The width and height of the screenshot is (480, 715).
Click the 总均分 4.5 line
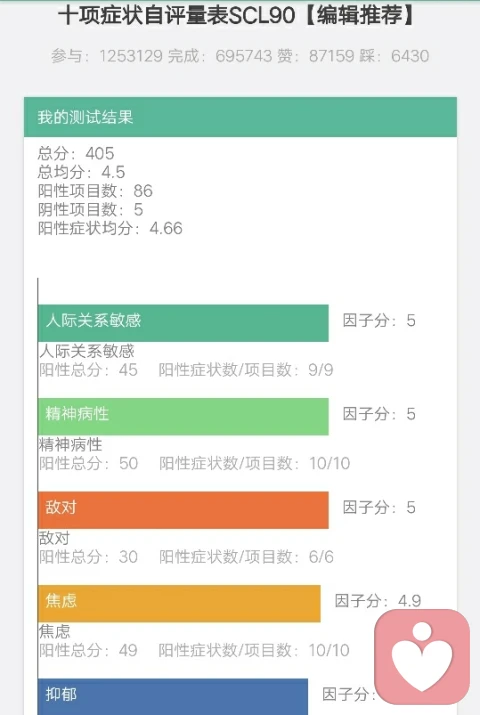pyautogui.click(x=81, y=172)
